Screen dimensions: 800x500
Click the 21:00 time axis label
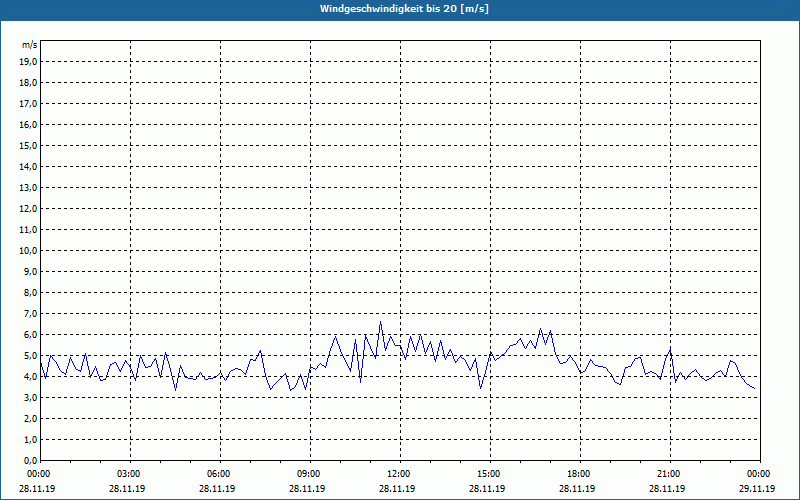pyautogui.click(x=670, y=474)
